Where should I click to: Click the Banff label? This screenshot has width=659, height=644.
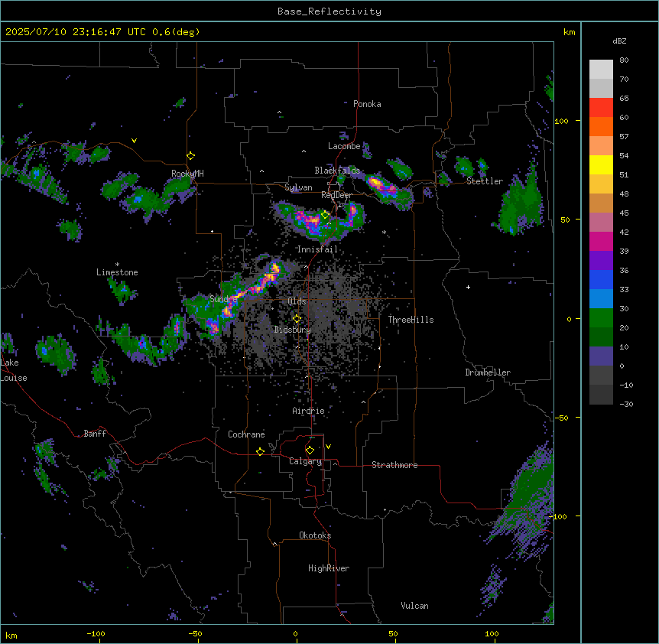[x=95, y=434]
